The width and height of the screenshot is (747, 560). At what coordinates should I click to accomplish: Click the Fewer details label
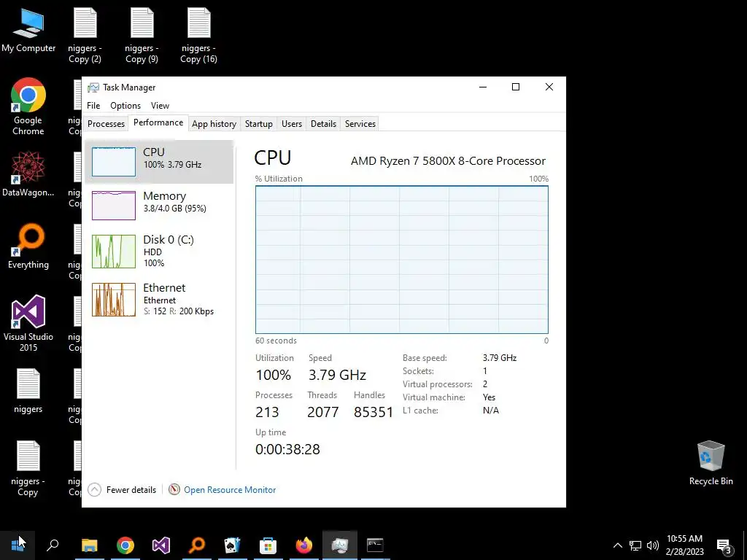coord(131,489)
